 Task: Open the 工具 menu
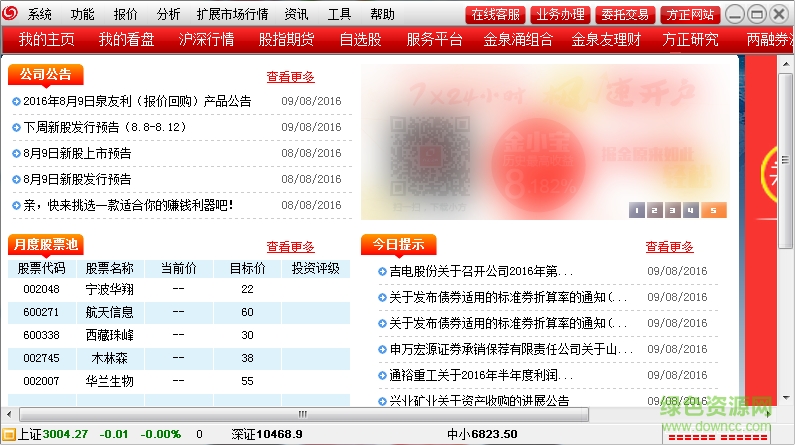[339, 14]
